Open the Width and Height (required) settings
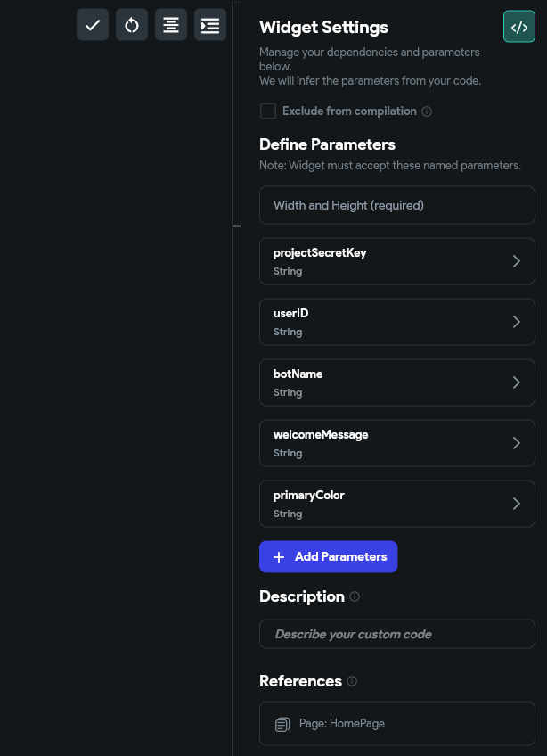The width and height of the screenshot is (547, 756). (x=396, y=205)
